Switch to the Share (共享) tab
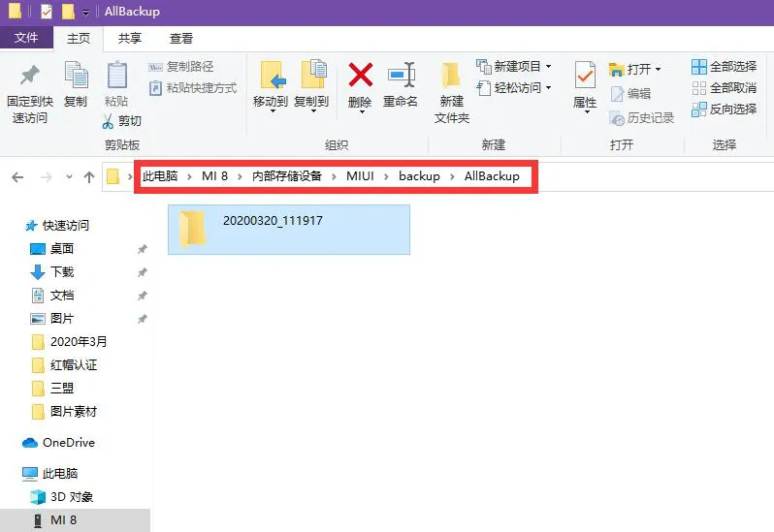 point(130,38)
